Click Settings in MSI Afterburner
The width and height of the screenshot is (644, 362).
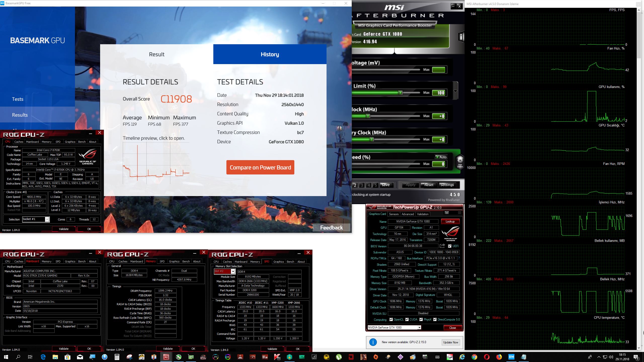click(447, 185)
